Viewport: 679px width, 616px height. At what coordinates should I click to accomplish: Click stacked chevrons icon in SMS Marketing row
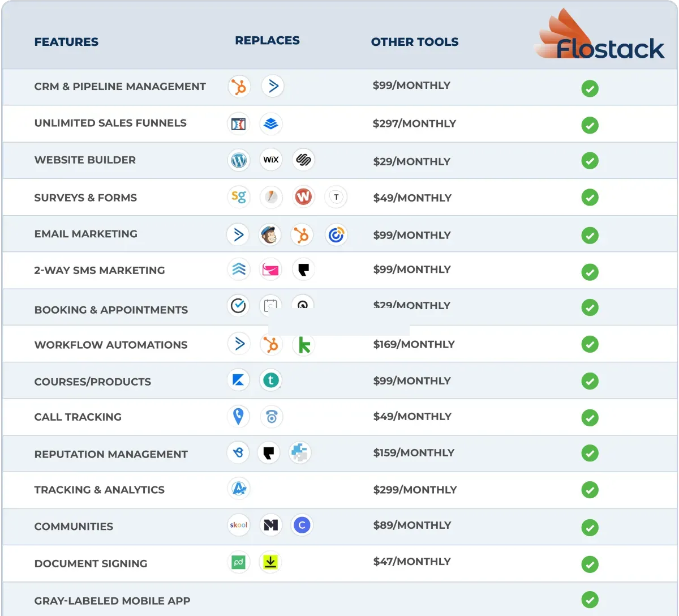(x=239, y=269)
